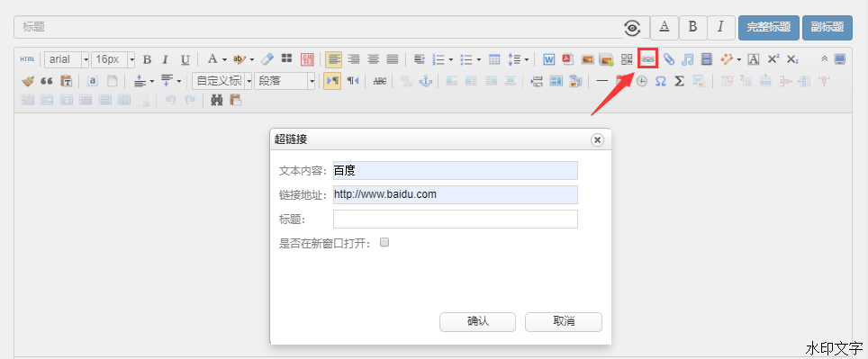Click 副标题 subtitle button
The image size is (868, 359).
tap(827, 28)
